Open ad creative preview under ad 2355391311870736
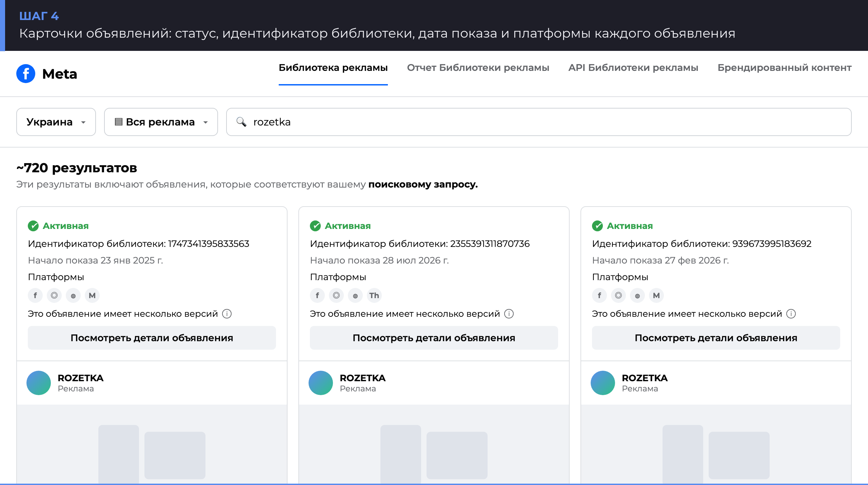 click(434, 444)
